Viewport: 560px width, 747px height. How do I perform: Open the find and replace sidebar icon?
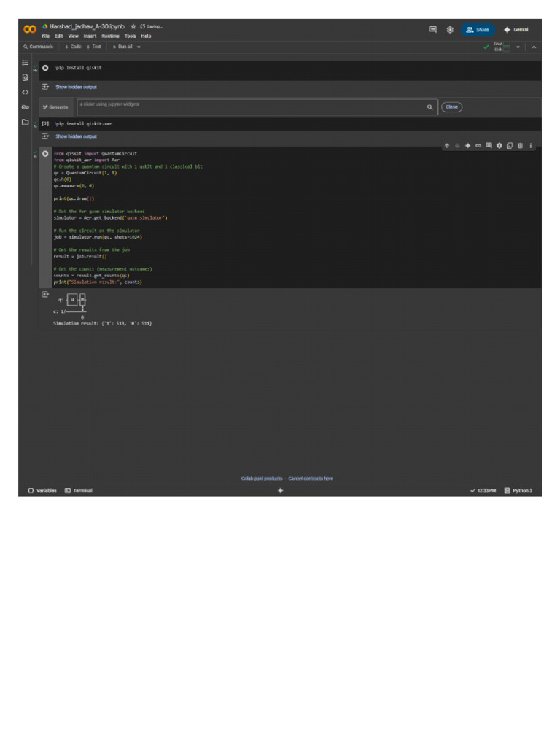(x=25, y=77)
